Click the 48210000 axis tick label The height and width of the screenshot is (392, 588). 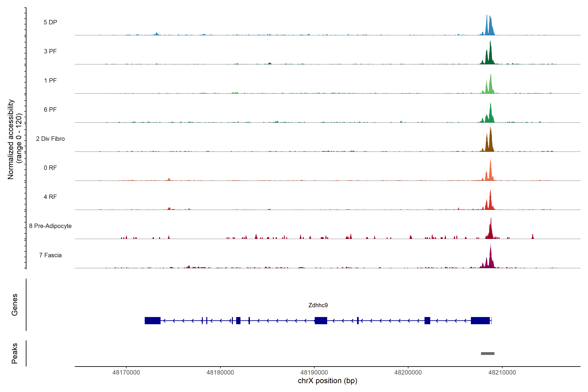[x=502, y=373]
